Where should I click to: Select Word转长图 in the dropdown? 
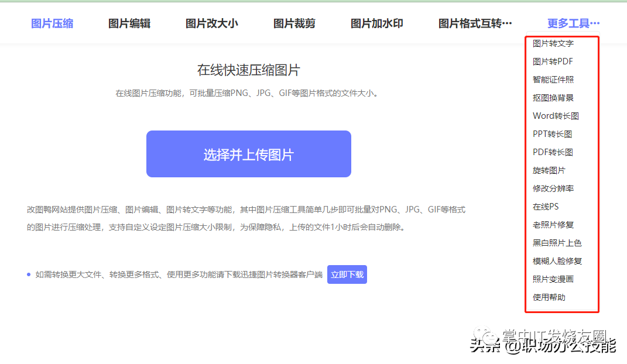tap(556, 116)
